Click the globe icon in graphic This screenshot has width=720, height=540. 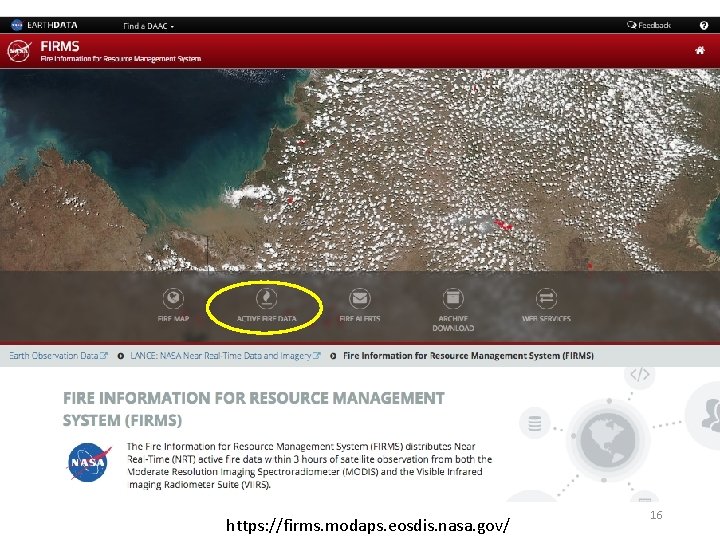pyautogui.click(x=608, y=439)
